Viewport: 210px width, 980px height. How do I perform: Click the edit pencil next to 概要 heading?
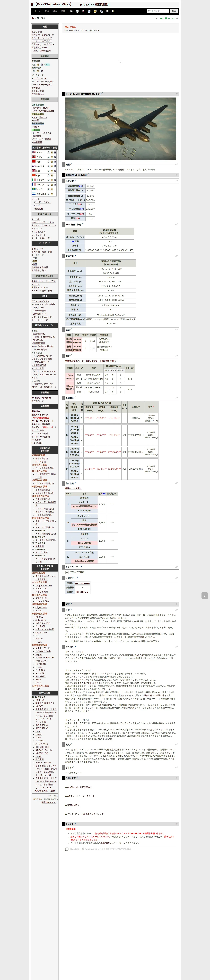click(x=71, y=164)
